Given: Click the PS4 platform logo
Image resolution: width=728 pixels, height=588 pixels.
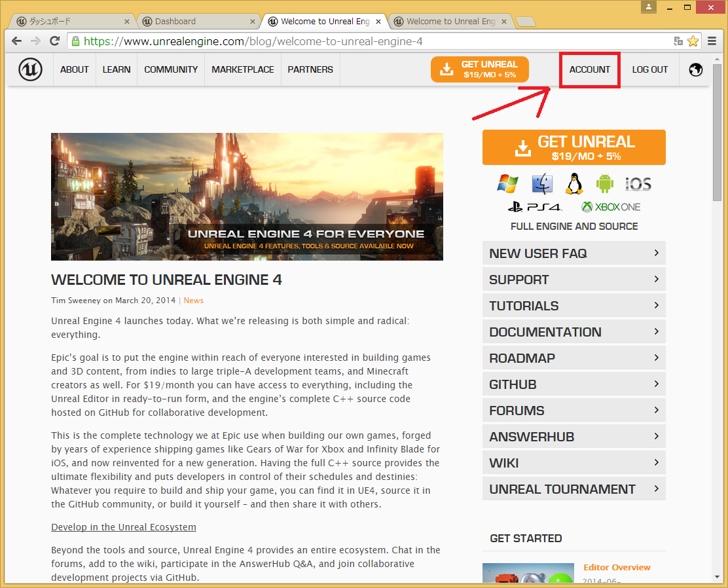Looking at the screenshot, I should (535, 207).
